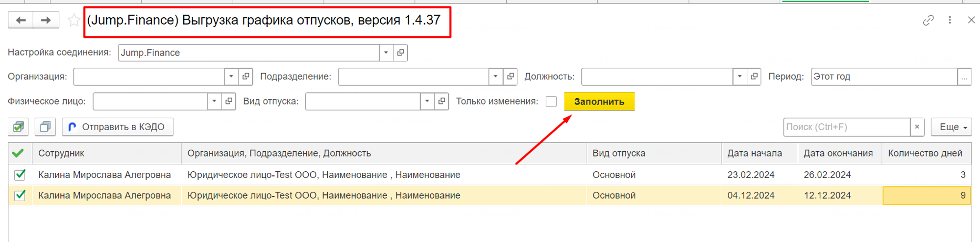Click 'Отправить в КЭДО' button
This screenshot has width=980, height=242.
tap(118, 127)
